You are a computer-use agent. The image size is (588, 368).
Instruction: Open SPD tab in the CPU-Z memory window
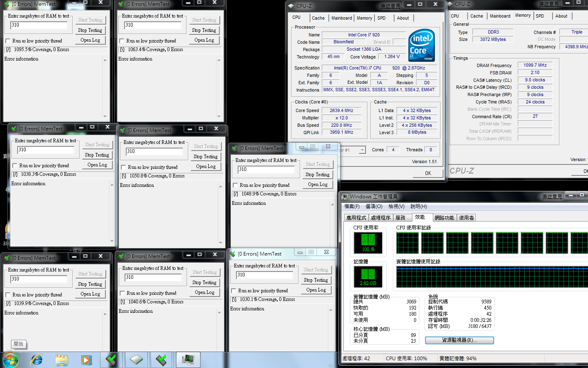point(540,16)
